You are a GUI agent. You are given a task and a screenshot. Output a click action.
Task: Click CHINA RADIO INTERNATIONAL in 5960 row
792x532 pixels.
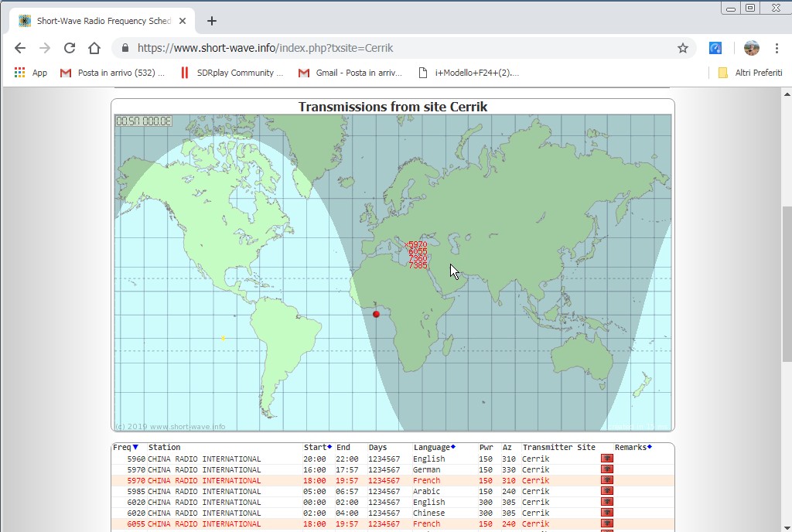pyautogui.click(x=204, y=459)
